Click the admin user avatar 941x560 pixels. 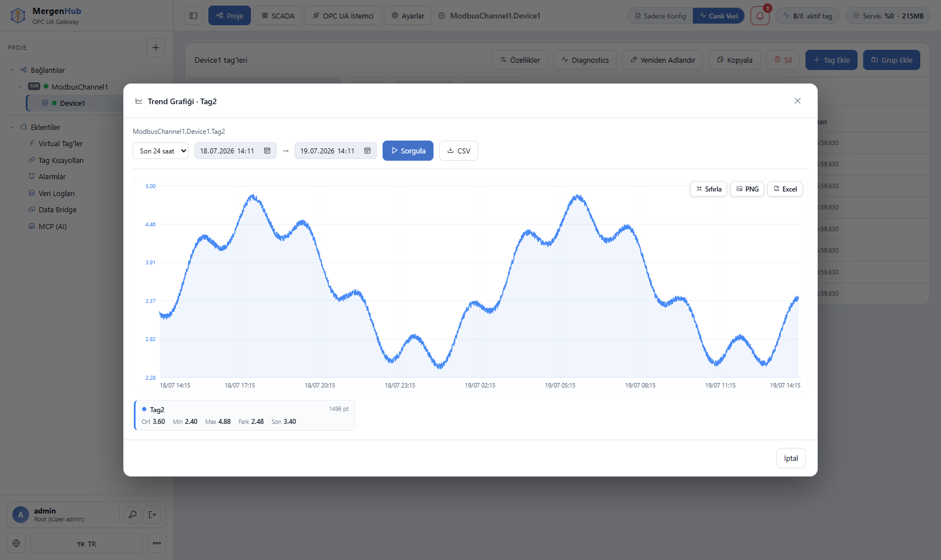pos(21,515)
